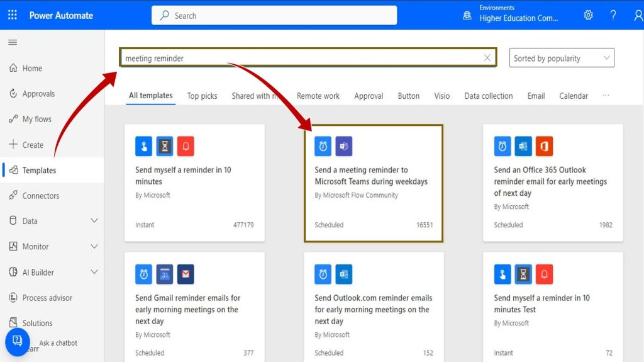Click the magnifier icon in top search bar
Screen dimensions: 644x362
click(164, 16)
